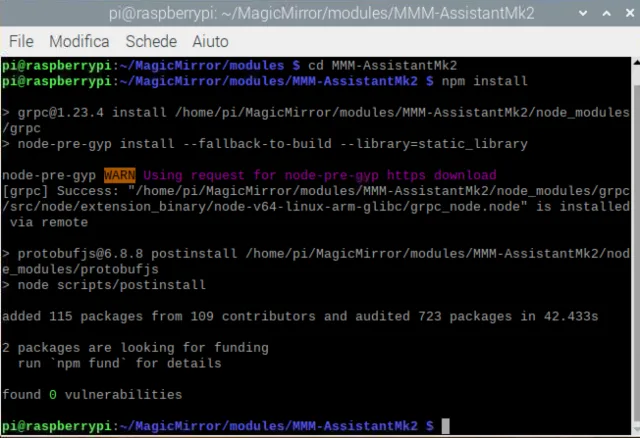Click '2 packages are looking for funding' line
The width and height of the screenshot is (640, 438).
135,348
